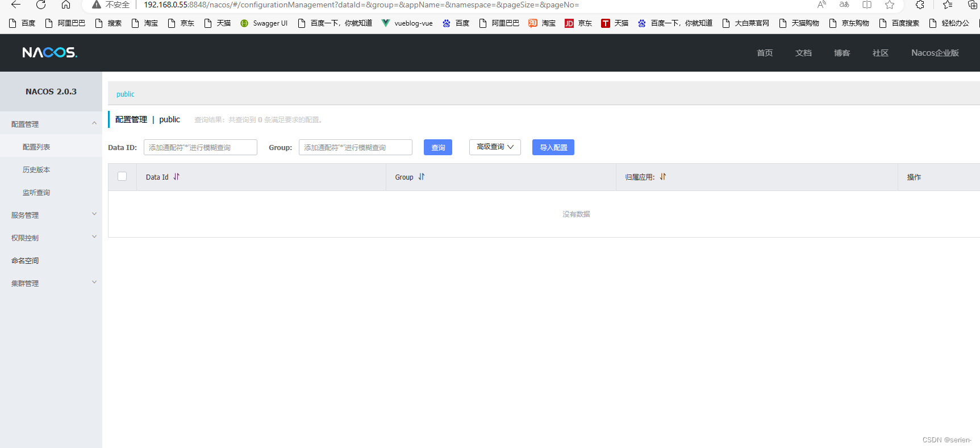Open the 轻松办公 bookmark

pos(949,23)
